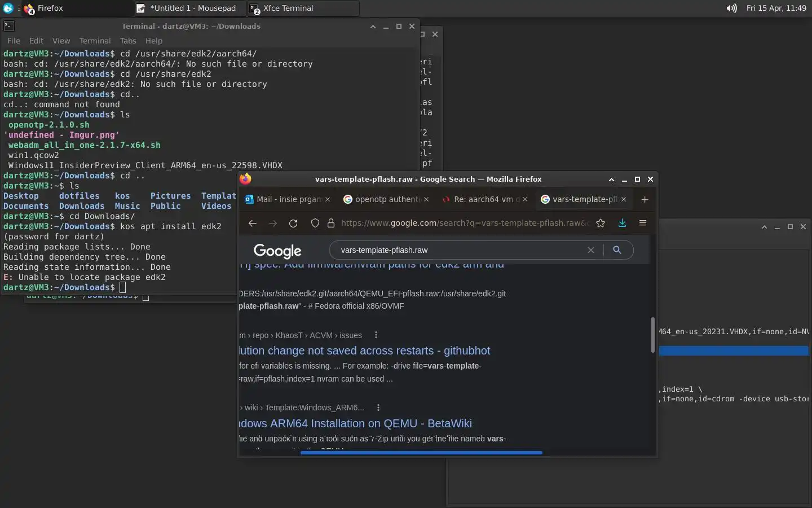The height and width of the screenshot is (508, 812).
Task: Bookmark this page with the star icon
Action: point(601,223)
